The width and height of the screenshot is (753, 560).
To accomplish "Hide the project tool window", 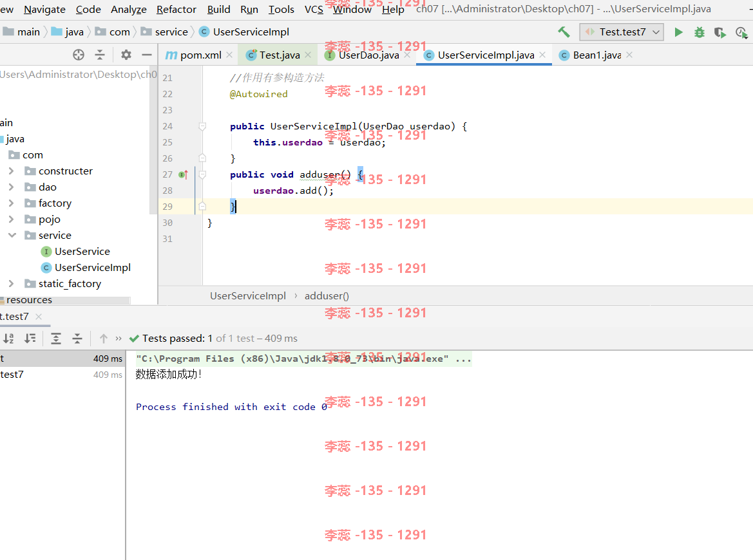I will point(146,55).
